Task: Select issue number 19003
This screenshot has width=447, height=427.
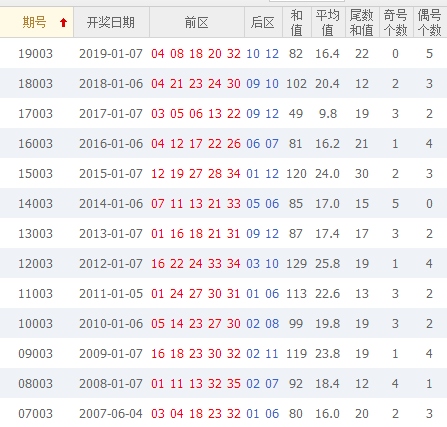Action: pyautogui.click(x=35, y=54)
